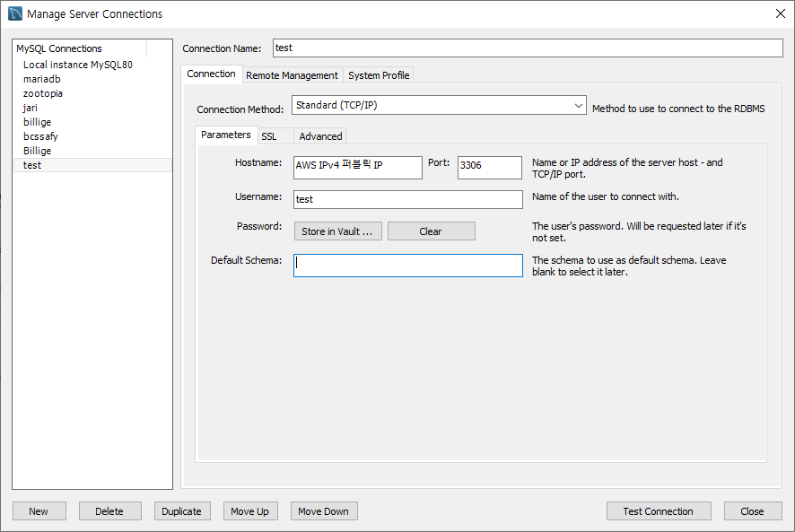795x532 pixels.
Task: Select the 'mariadb' connection
Action: pyautogui.click(x=92, y=79)
